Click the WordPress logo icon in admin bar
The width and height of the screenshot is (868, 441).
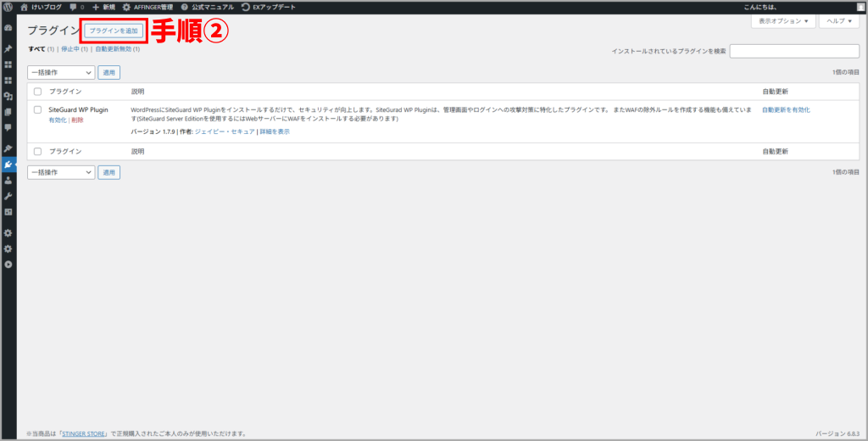[x=8, y=7]
